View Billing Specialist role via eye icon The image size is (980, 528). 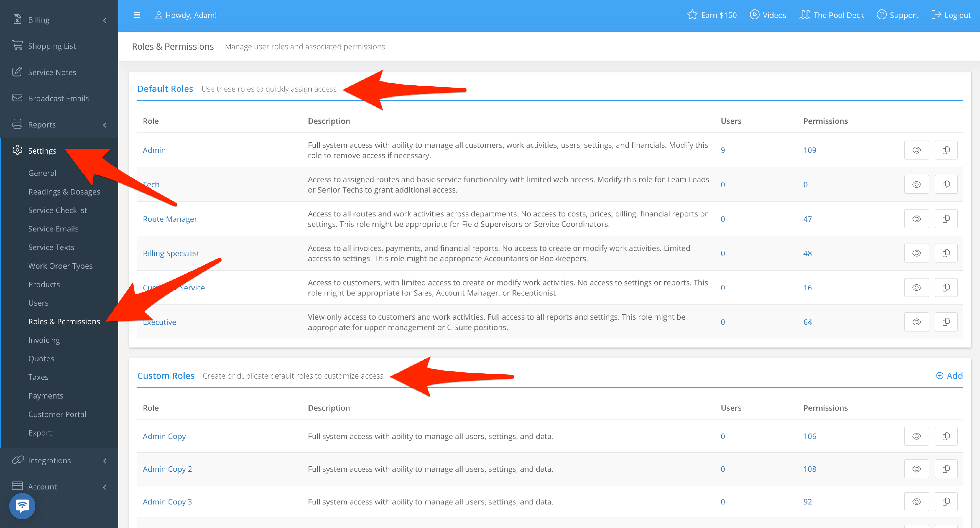pyautogui.click(x=916, y=253)
